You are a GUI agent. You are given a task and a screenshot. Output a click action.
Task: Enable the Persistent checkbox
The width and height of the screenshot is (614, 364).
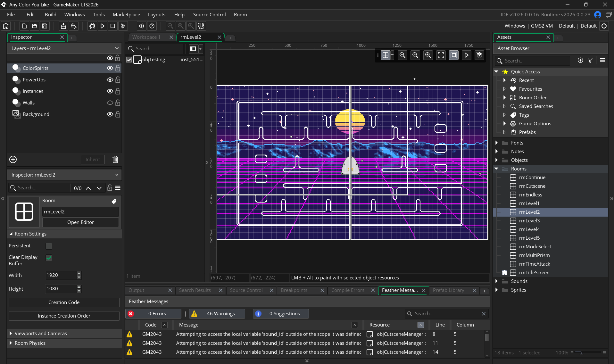click(49, 246)
